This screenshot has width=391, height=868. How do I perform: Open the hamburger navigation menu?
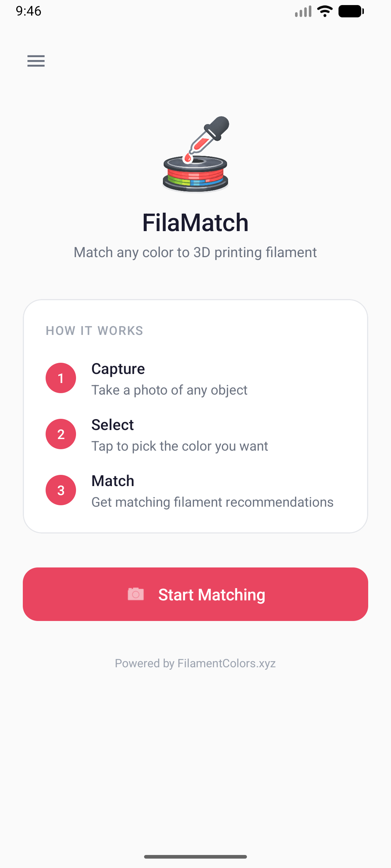36,61
